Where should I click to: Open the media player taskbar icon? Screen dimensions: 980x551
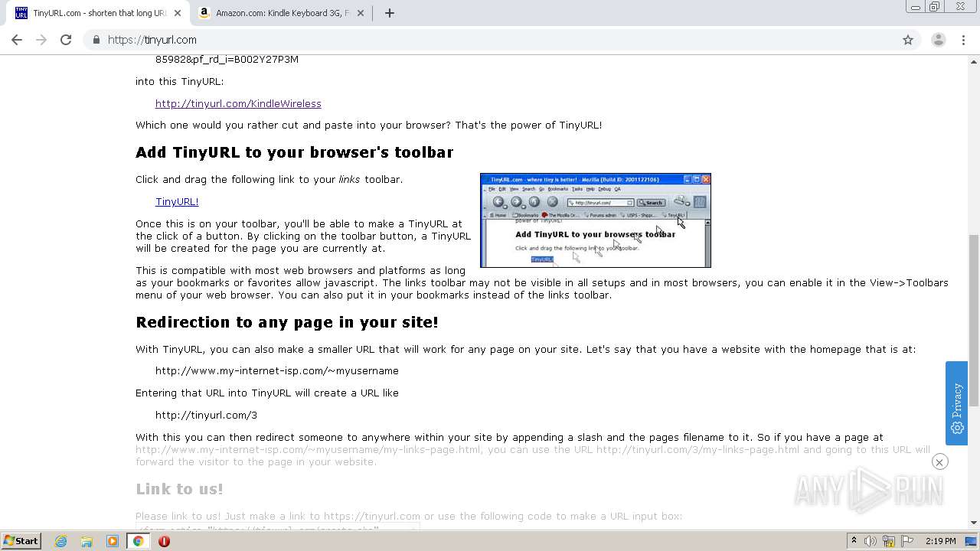113,541
